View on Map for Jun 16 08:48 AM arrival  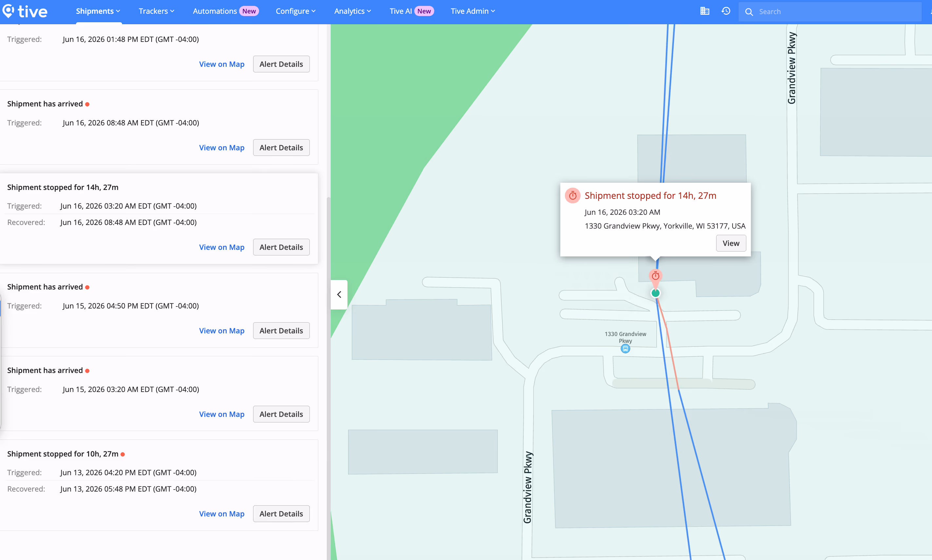pyautogui.click(x=221, y=148)
